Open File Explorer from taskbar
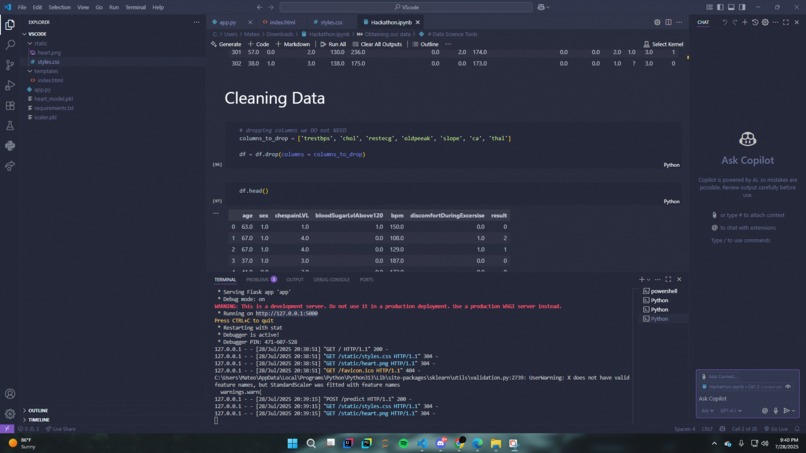Viewport: 806px width, 453px height. [496, 443]
